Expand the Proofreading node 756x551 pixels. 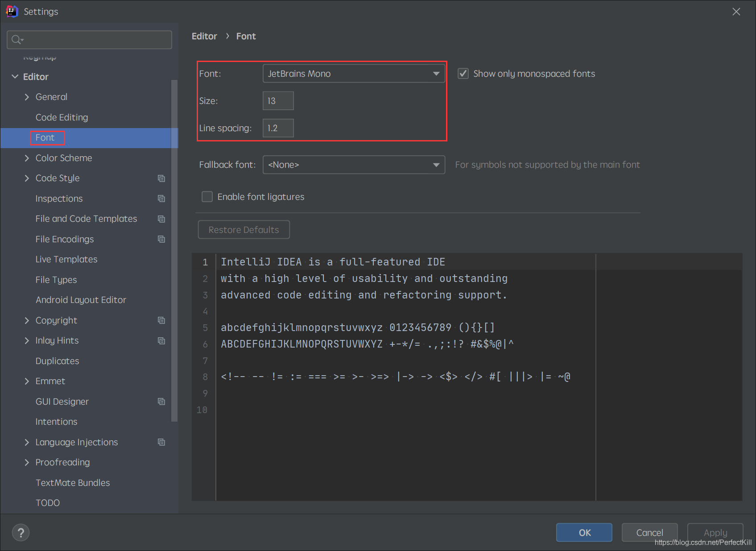[x=27, y=462]
